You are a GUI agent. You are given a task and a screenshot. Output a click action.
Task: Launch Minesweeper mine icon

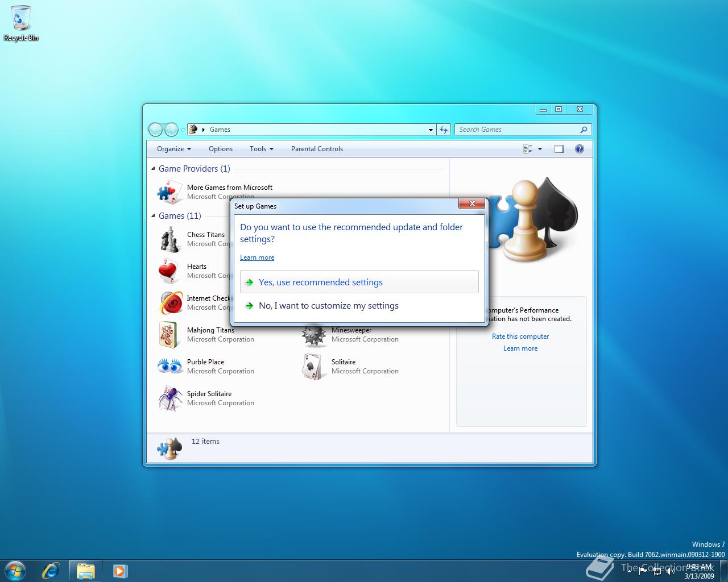pos(314,336)
